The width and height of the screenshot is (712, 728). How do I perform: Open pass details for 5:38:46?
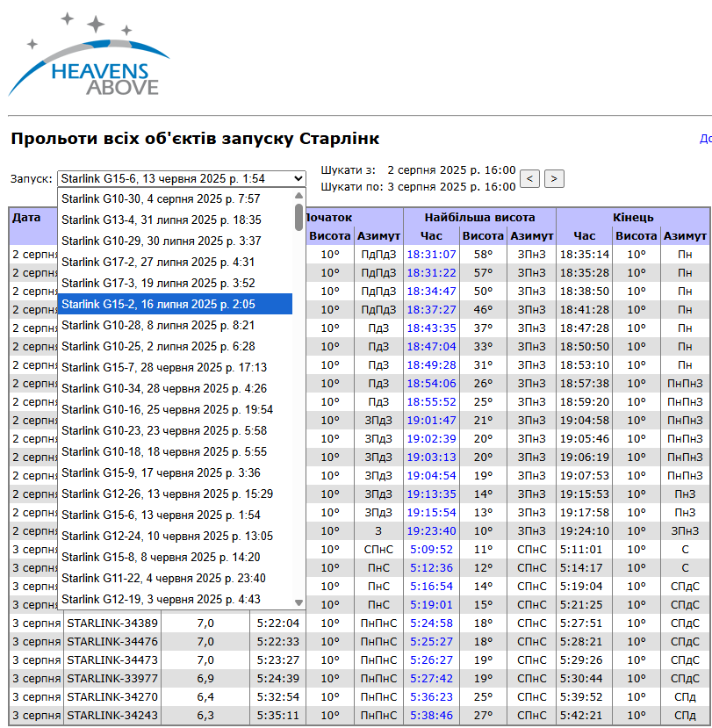[431, 716]
